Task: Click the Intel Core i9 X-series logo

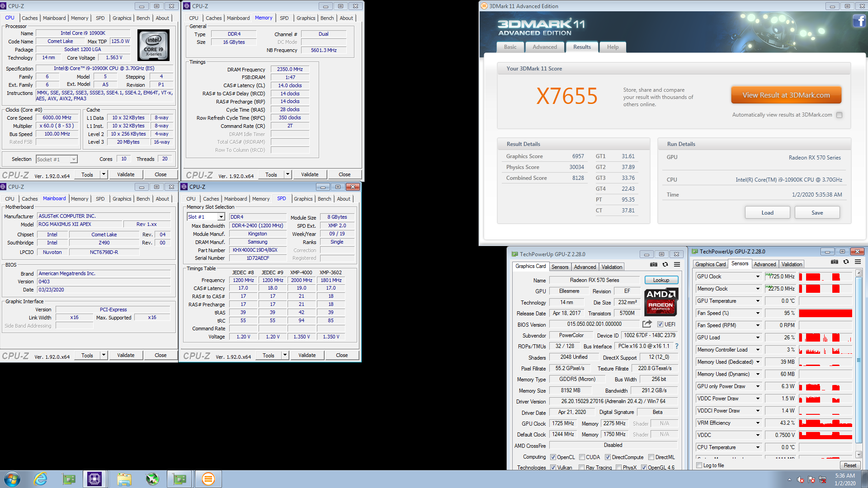Action: click(x=154, y=45)
